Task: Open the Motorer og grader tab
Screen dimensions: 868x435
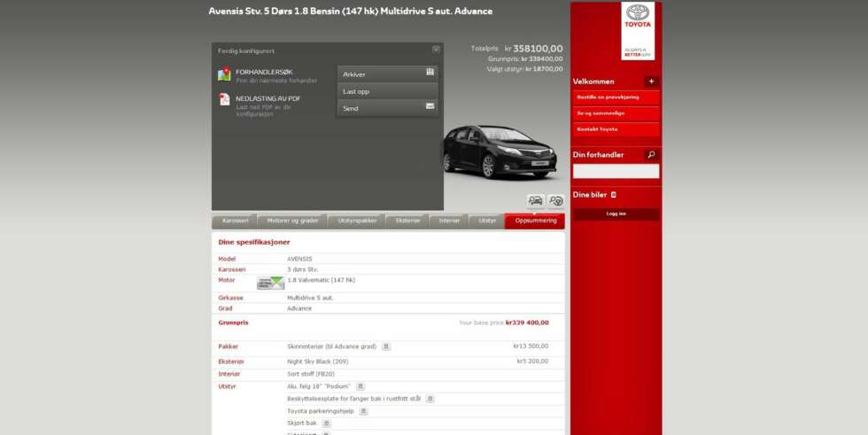Action: [293, 221]
